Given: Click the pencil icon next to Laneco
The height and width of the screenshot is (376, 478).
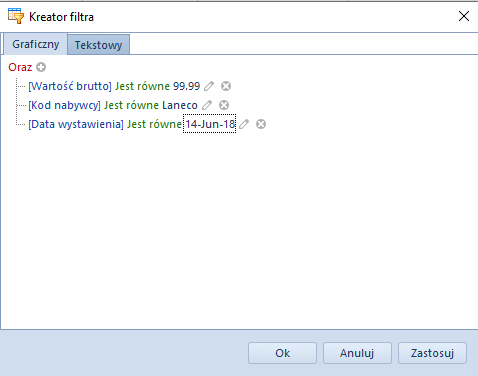Looking at the screenshot, I should tap(207, 105).
